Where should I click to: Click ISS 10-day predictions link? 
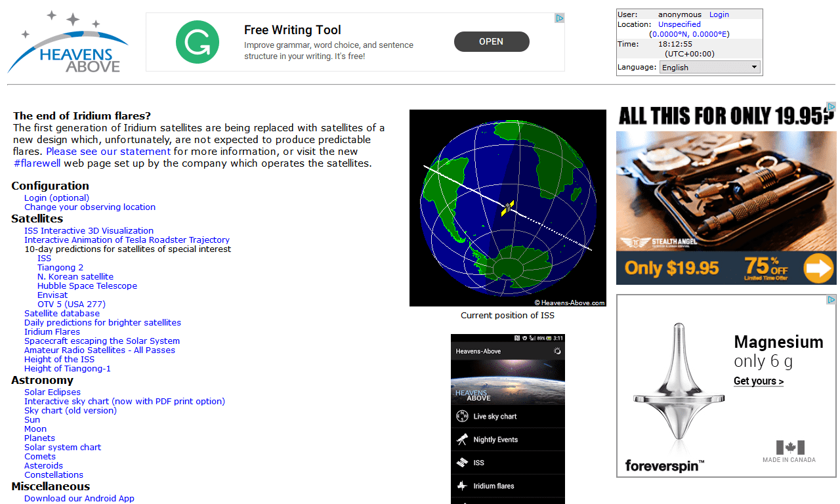(x=44, y=258)
